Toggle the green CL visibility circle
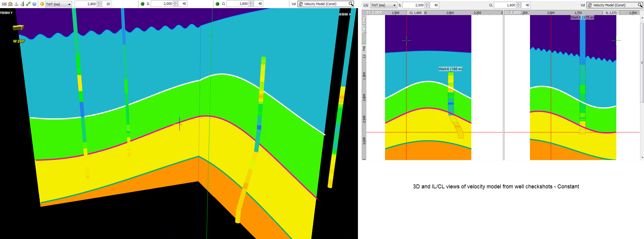The image size is (644, 239). click(217, 4)
